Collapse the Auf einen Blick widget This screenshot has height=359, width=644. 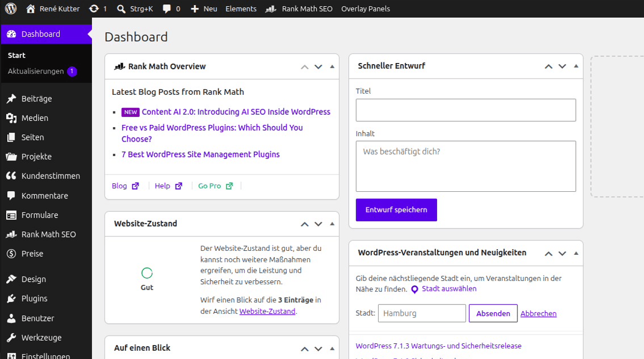pyautogui.click(x=332, y=349)
